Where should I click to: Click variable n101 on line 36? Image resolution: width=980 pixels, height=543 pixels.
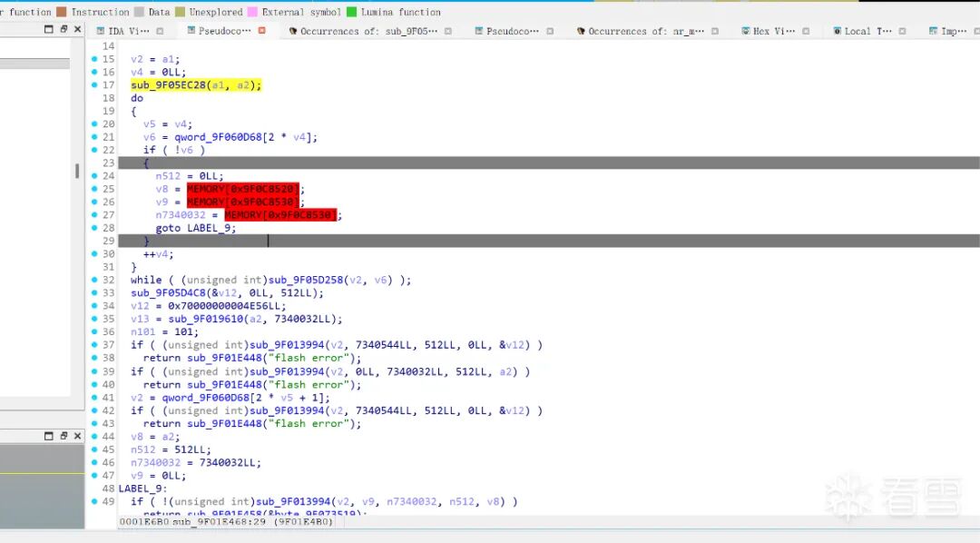143,332
